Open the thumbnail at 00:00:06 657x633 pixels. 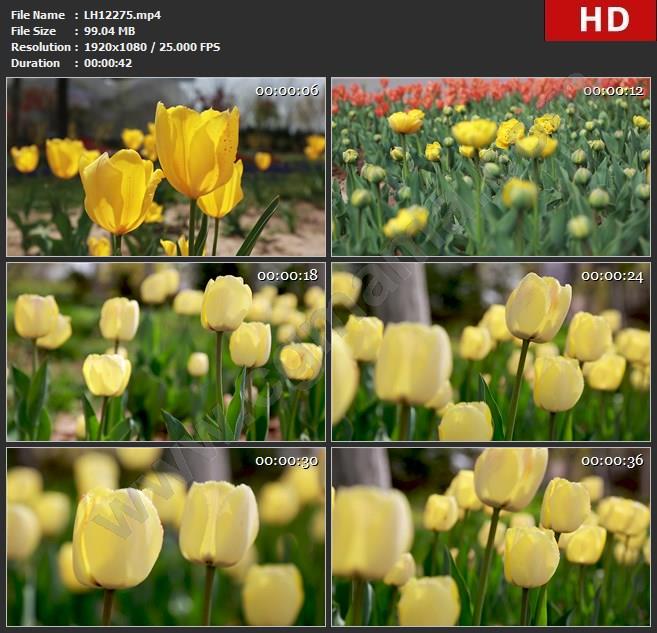coord(166,167)
